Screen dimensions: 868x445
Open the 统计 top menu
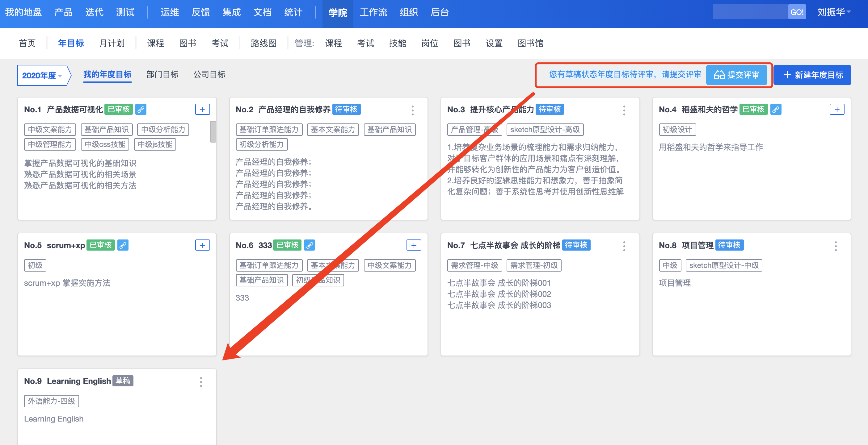293,12
